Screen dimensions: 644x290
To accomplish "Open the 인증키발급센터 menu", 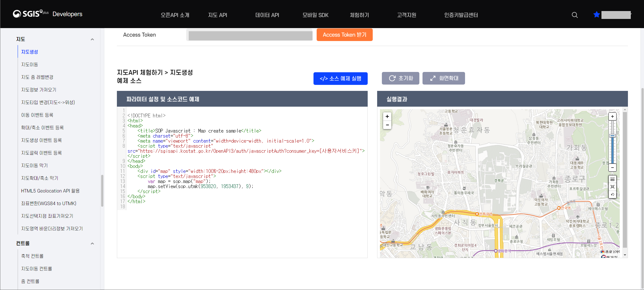I will pyautogui.click(x=461, y=15).
